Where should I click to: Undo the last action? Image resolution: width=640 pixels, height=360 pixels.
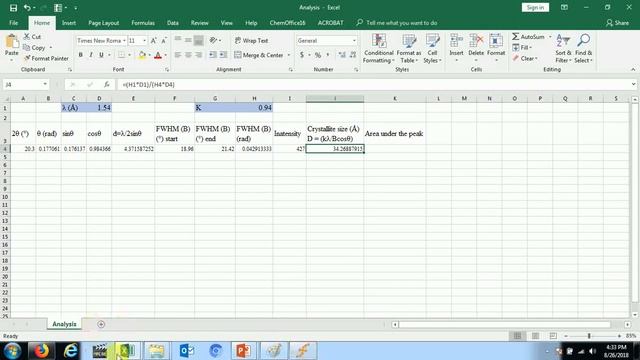click(27, 8)
